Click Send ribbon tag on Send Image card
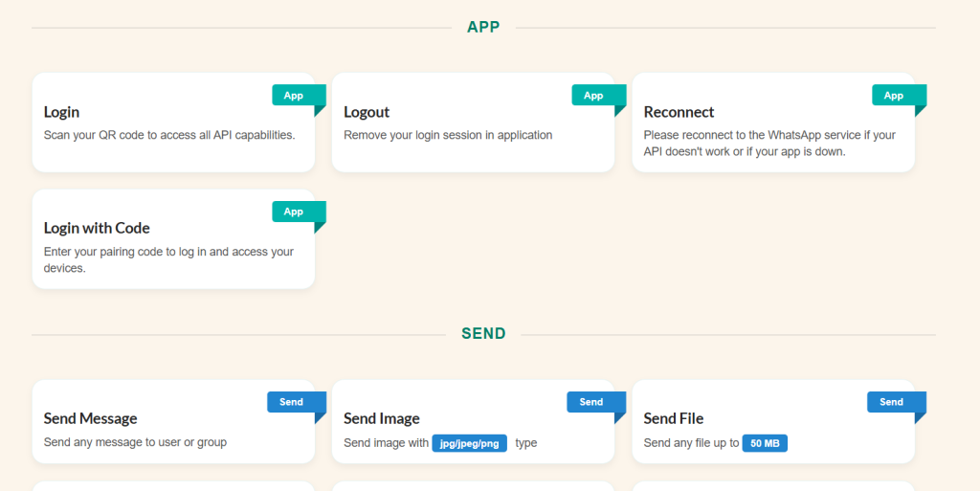980x491 pixels. pos(591,402)
